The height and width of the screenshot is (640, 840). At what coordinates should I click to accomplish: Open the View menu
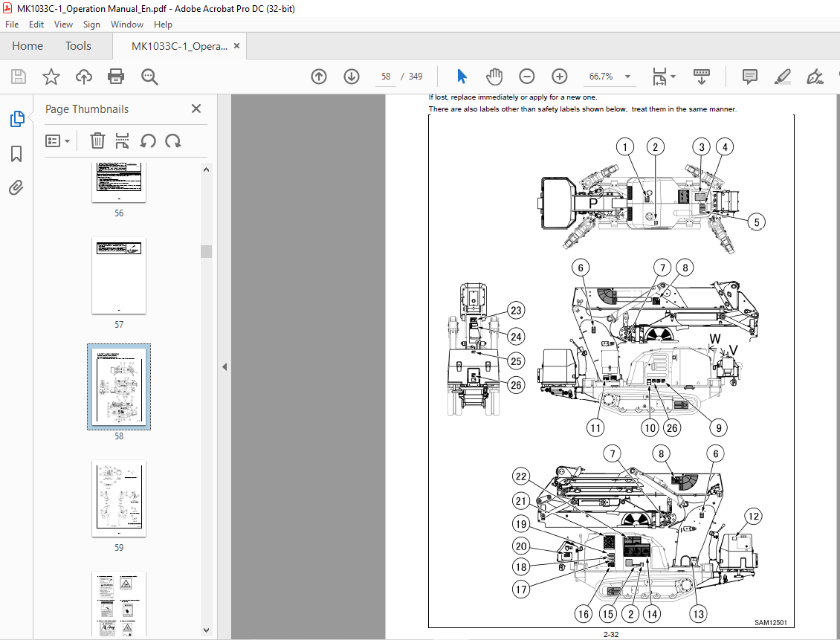63,24
